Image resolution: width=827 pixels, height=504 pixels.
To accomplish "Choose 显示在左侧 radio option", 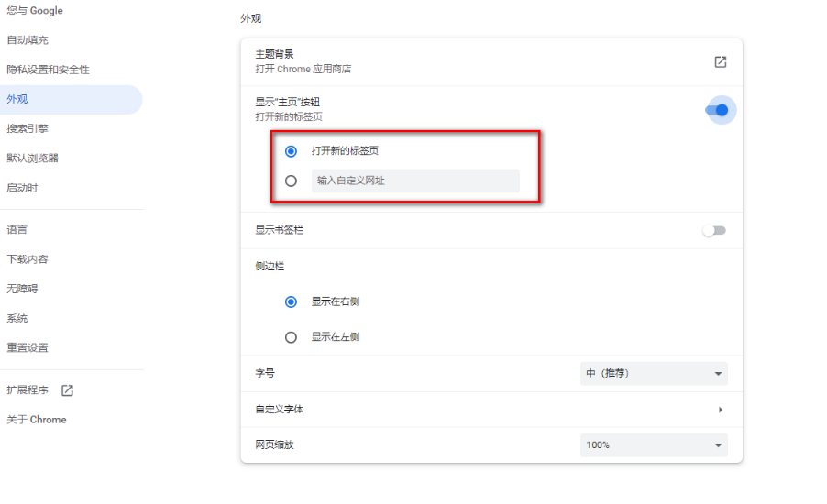I will coord(291,337).
